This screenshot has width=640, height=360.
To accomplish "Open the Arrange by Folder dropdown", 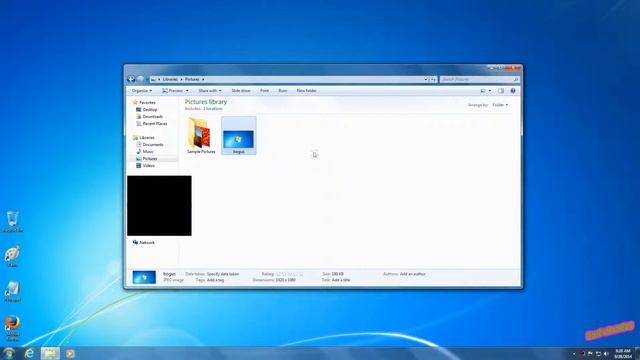I will 500,105.
